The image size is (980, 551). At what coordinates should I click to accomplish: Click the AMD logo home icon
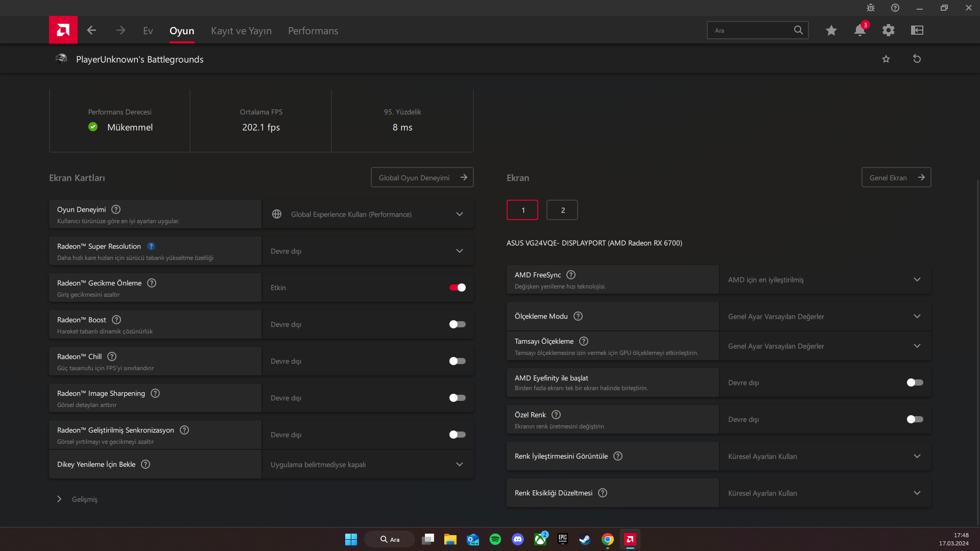63,30
